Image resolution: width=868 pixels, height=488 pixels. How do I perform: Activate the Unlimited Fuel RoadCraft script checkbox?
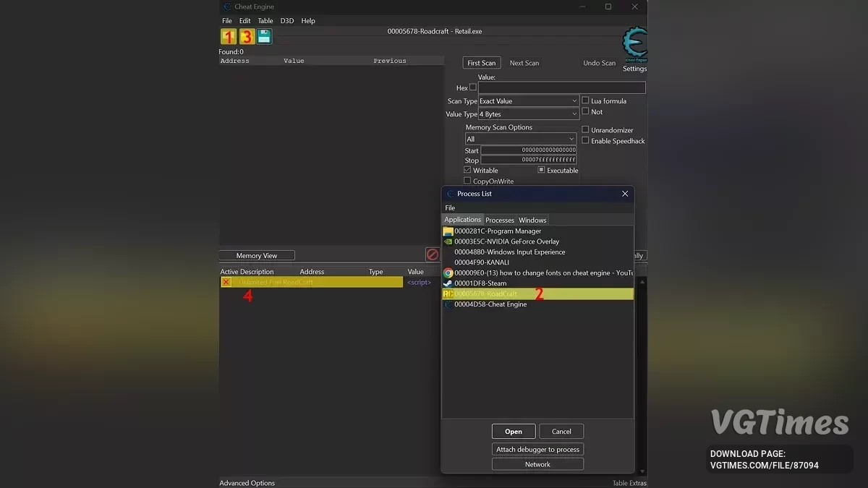coord(226,282)
